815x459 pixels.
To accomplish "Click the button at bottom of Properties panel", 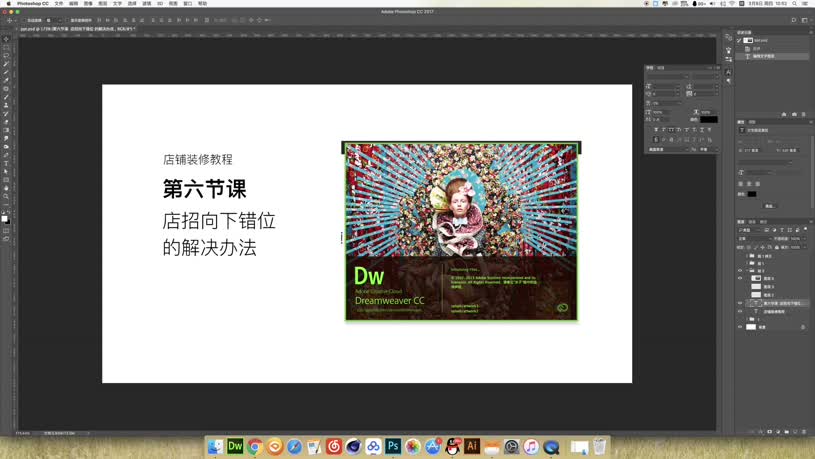I will click(x=769, y=206).
